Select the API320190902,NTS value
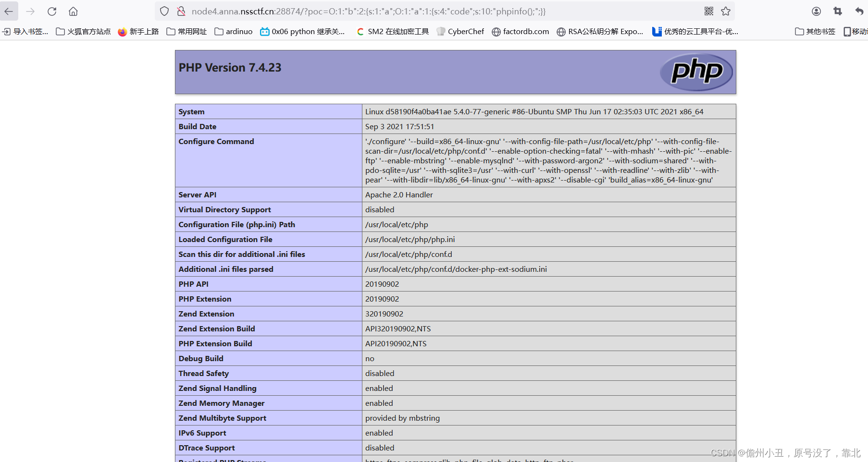The width and height of the screenshot is (868, 462). click(x=398, y=328)
